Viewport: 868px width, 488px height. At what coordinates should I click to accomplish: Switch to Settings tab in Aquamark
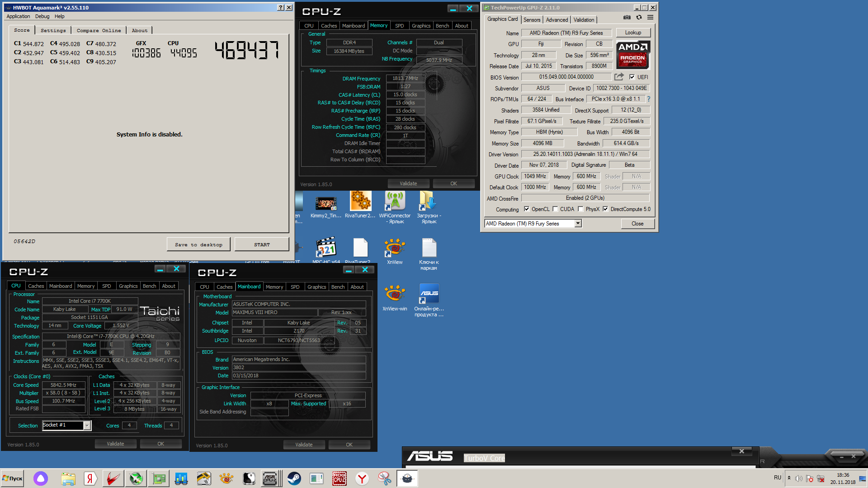(53, 30)
